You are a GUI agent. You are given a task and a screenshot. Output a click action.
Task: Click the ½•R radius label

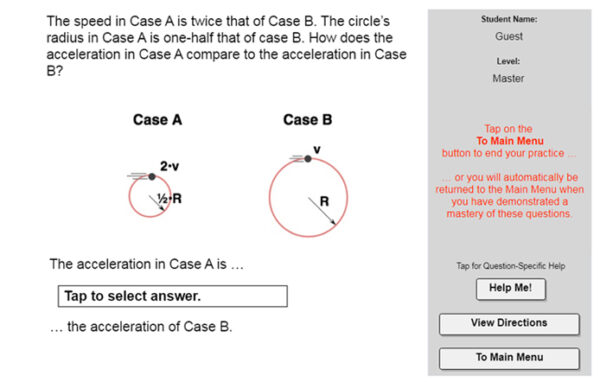(170, 199)
